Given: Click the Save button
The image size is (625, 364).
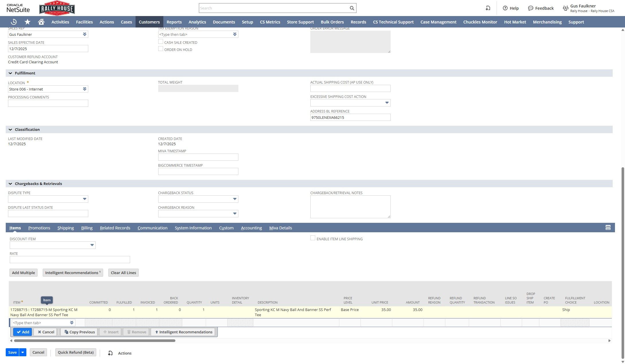Looking at the screenshot, I should tap(12, 352).
